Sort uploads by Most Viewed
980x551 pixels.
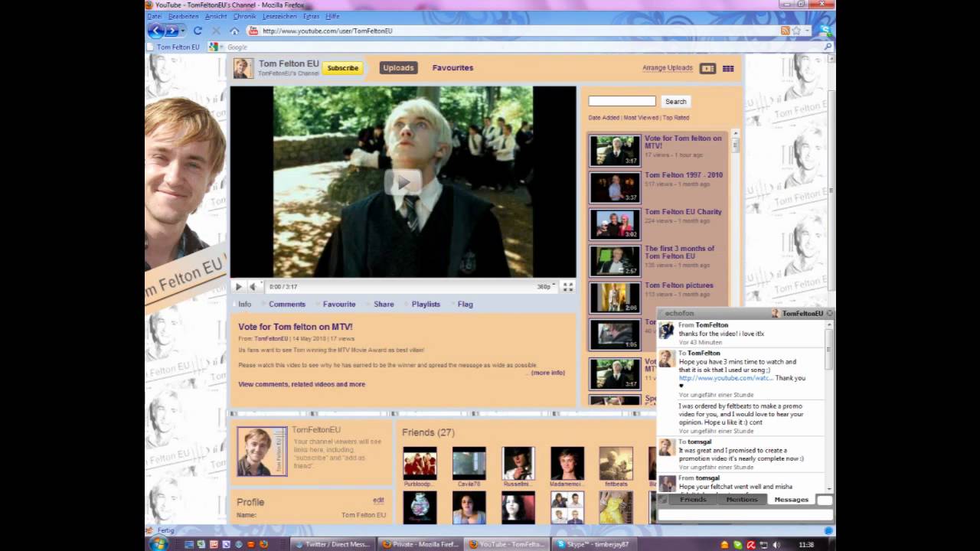click(641, 118)
